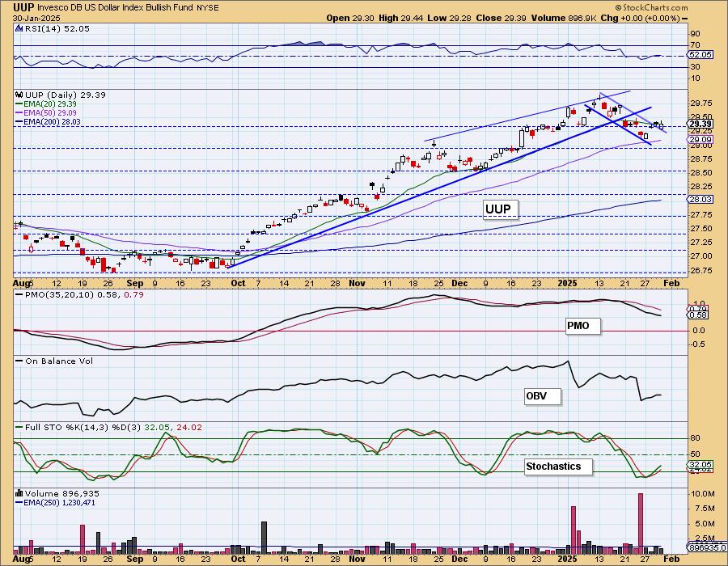Click the 26.75 price axis label
728x566 pixels.
[700, 271]
